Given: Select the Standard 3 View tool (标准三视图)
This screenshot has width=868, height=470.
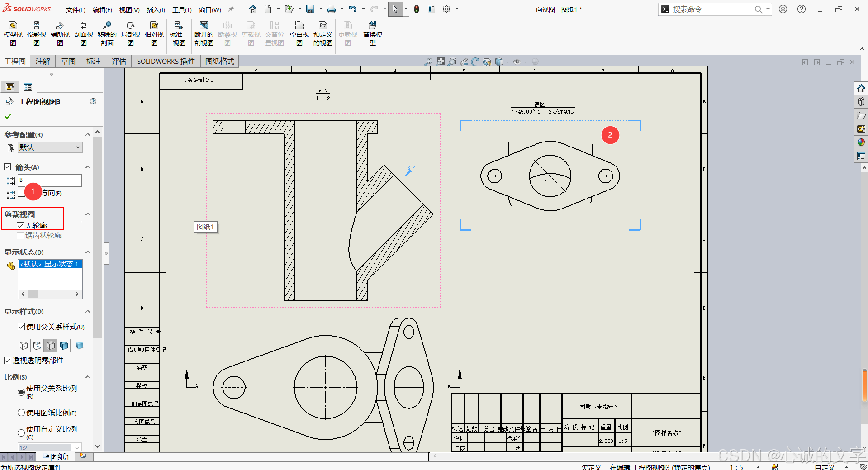Looking at the screenshot, I should 179,34.
